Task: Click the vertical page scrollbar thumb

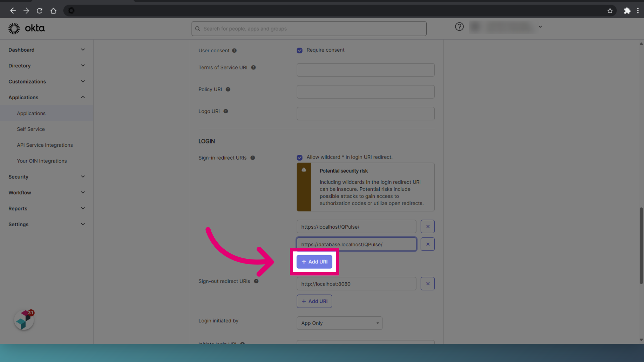Action: pos(641,246)
